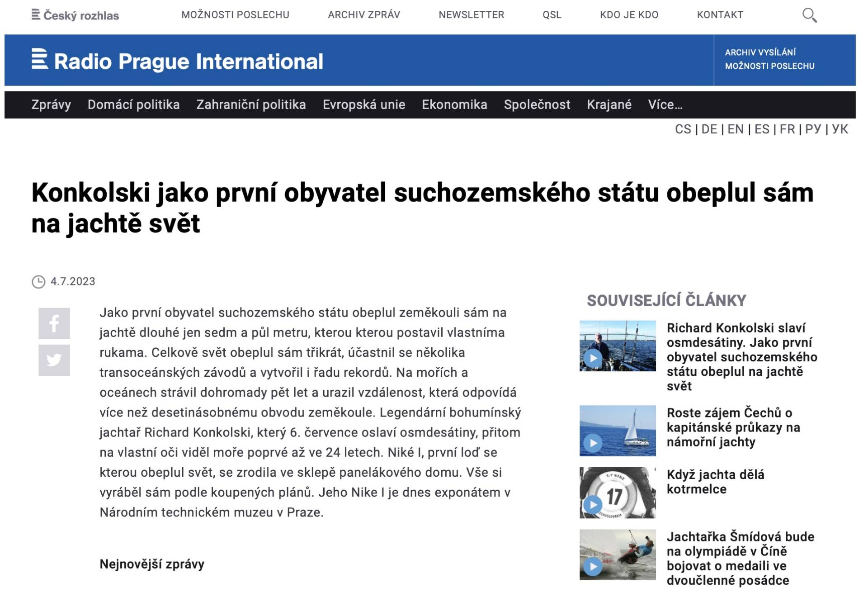Click the search magnifier icon
The image size is (868, 602).
(x=809, y=15)
